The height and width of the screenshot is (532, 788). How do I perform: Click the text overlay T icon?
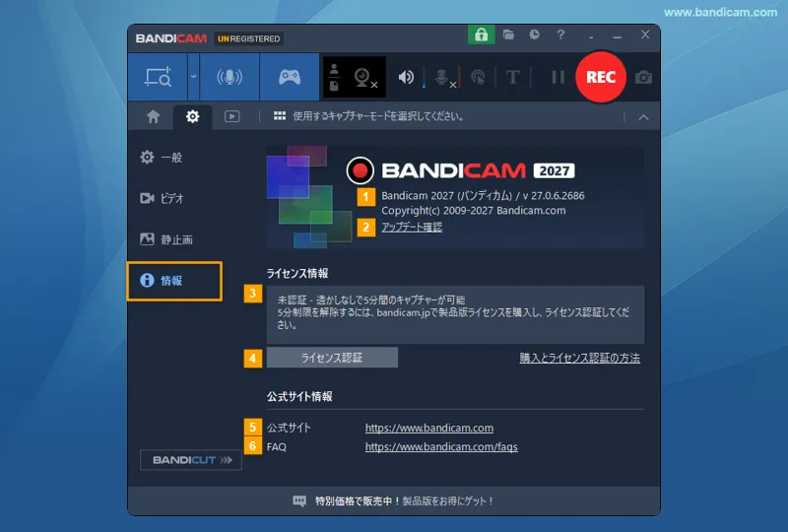[512, 78]
